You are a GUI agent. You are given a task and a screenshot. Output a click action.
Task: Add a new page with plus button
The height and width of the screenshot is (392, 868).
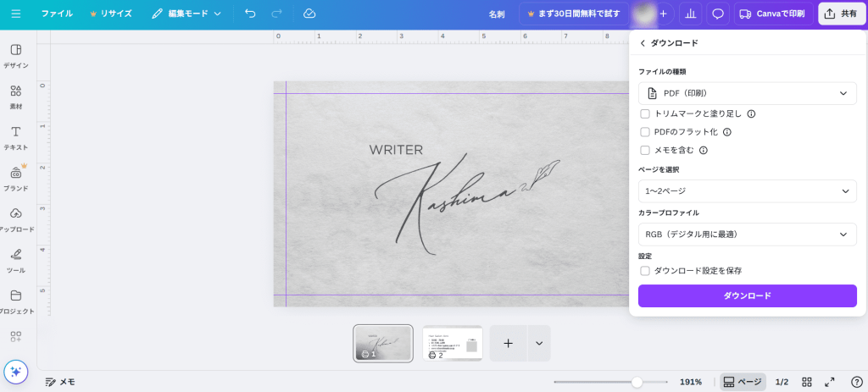tap(509, 344)
